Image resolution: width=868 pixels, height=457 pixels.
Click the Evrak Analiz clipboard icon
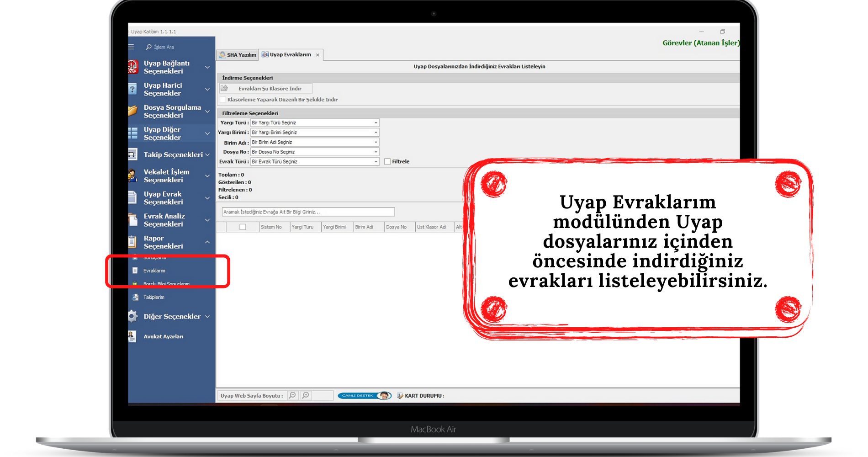pyautogui.click(x=132, y=220)
